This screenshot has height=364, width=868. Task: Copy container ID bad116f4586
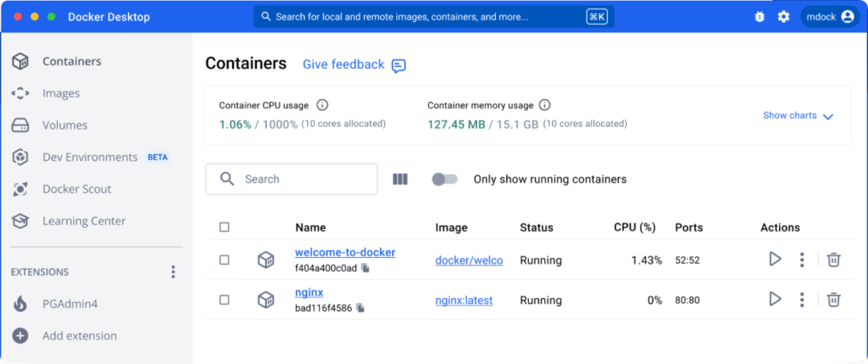point(360,308)
